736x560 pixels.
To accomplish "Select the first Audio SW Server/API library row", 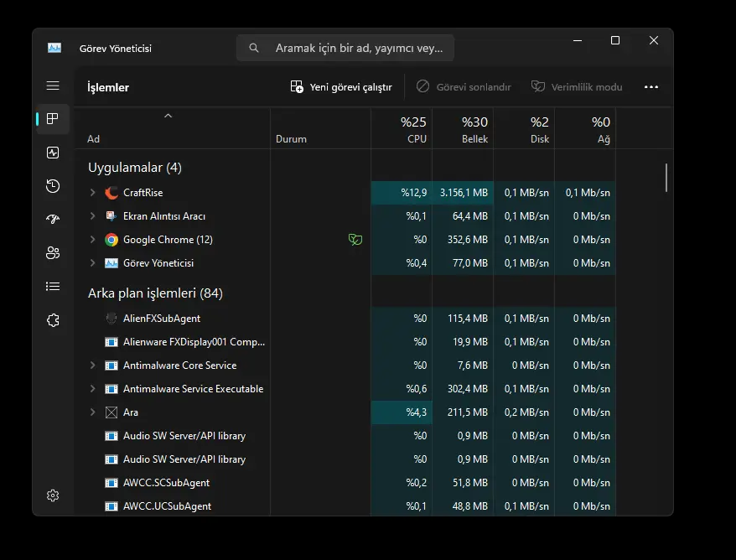I will [345, 436].
